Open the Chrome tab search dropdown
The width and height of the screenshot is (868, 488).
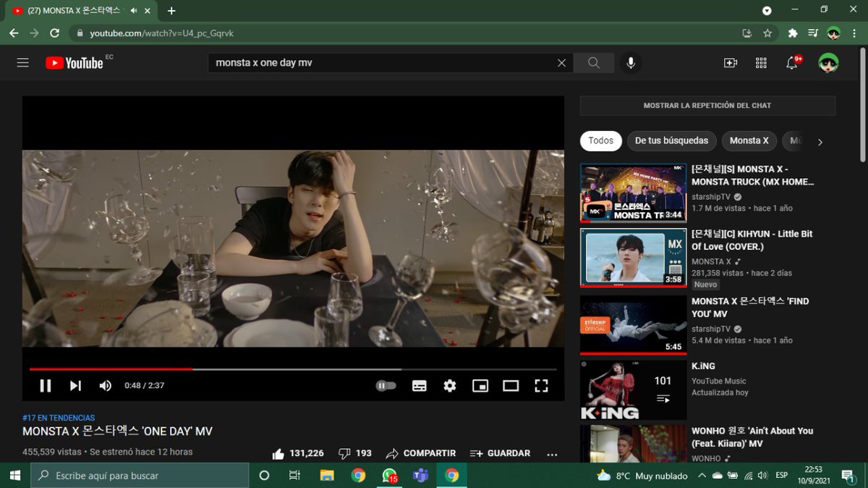point(767,11)
